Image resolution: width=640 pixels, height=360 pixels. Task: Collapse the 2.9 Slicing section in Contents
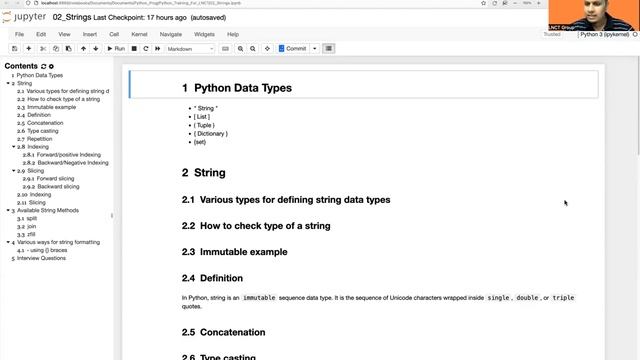(13, 171)
